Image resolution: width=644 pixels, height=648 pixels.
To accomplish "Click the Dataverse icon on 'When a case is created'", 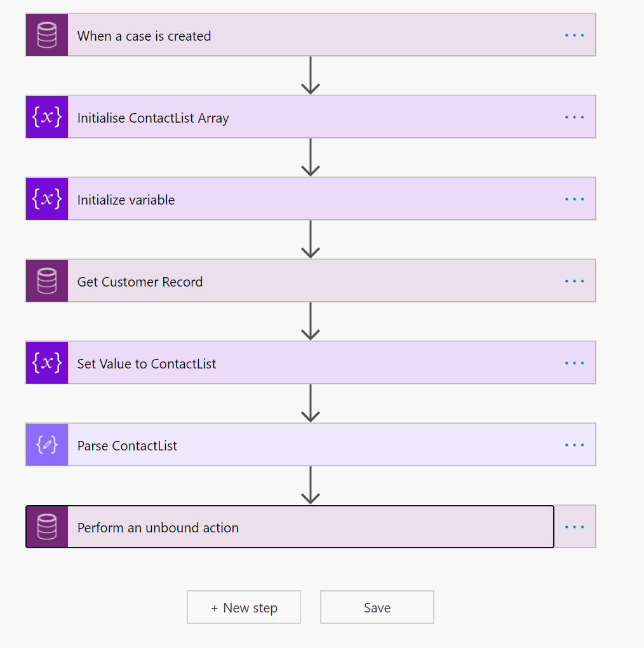I will (47, 35).
